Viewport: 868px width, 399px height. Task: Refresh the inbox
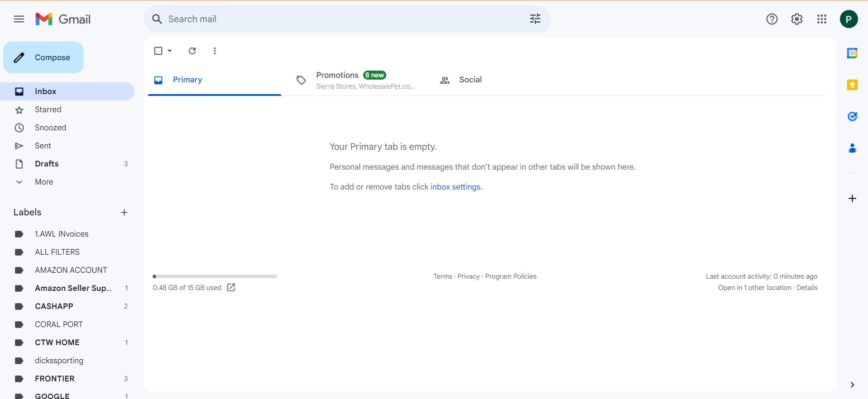click(192, 51)
